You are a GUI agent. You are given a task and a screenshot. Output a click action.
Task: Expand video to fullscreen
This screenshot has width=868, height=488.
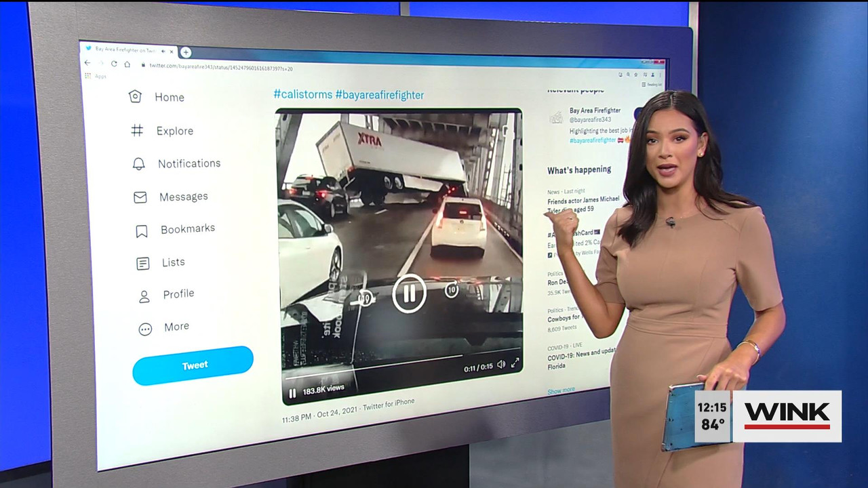[515, 363]
